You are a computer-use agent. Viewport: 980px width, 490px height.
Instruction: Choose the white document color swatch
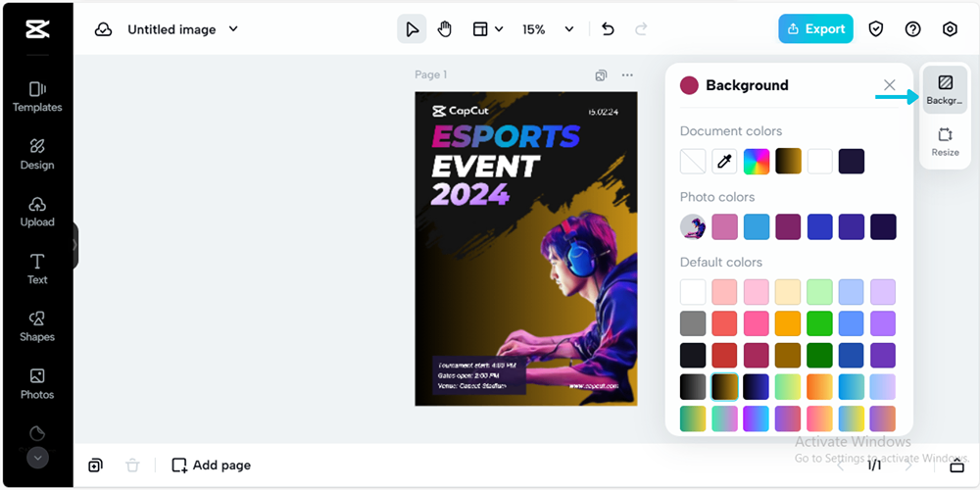point(820,162)
